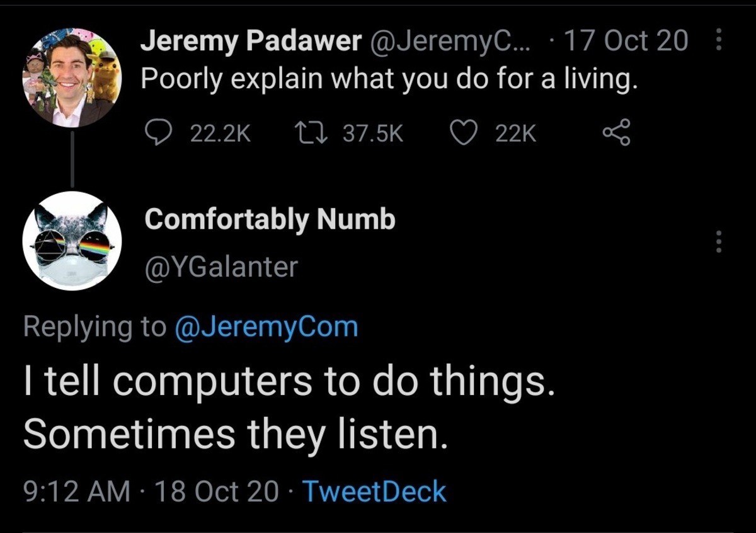Image resolution: width=756 pixels, height=533 pixels.
Task: Open the 17 Oct 20 tweet date
Action: (x=626, y=42)
